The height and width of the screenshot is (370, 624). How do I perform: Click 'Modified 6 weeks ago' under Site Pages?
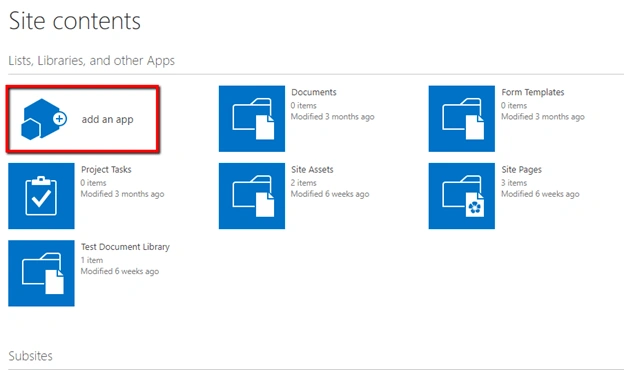540,194
